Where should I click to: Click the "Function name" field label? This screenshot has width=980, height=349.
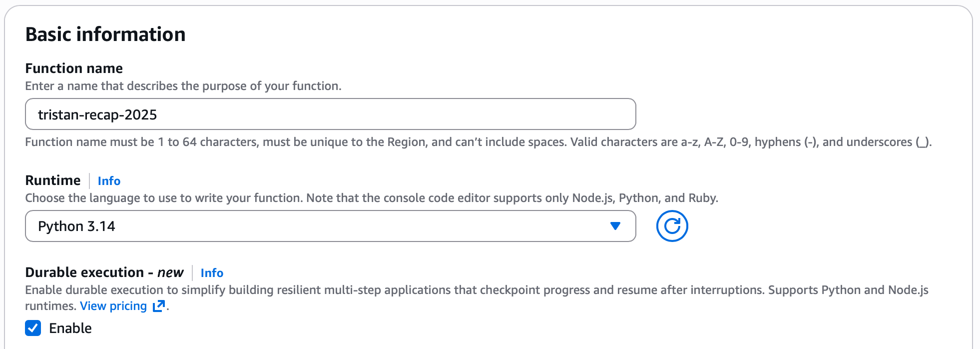74,68
